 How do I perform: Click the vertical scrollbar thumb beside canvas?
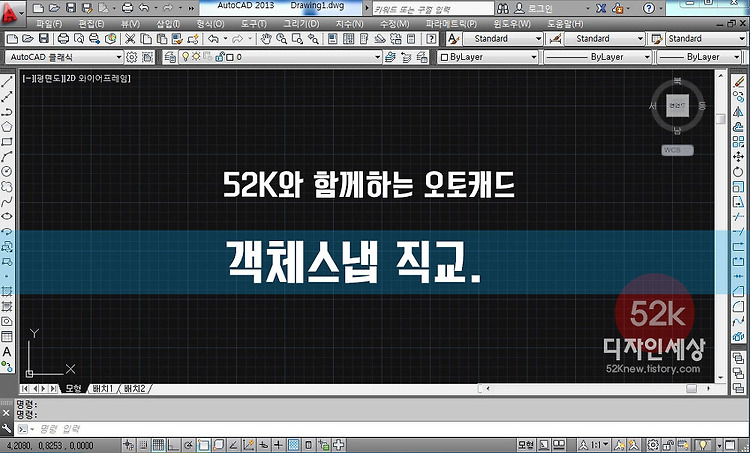[721, 119]
